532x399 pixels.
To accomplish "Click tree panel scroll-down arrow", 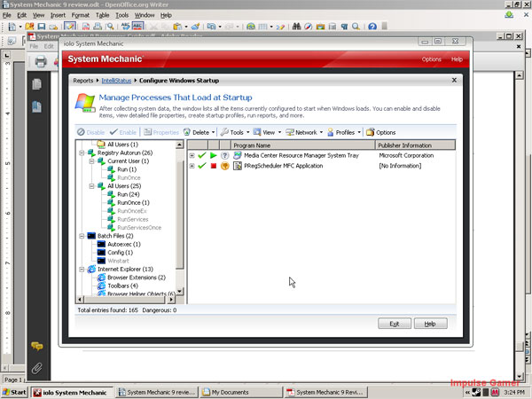I will click(180, 291).
